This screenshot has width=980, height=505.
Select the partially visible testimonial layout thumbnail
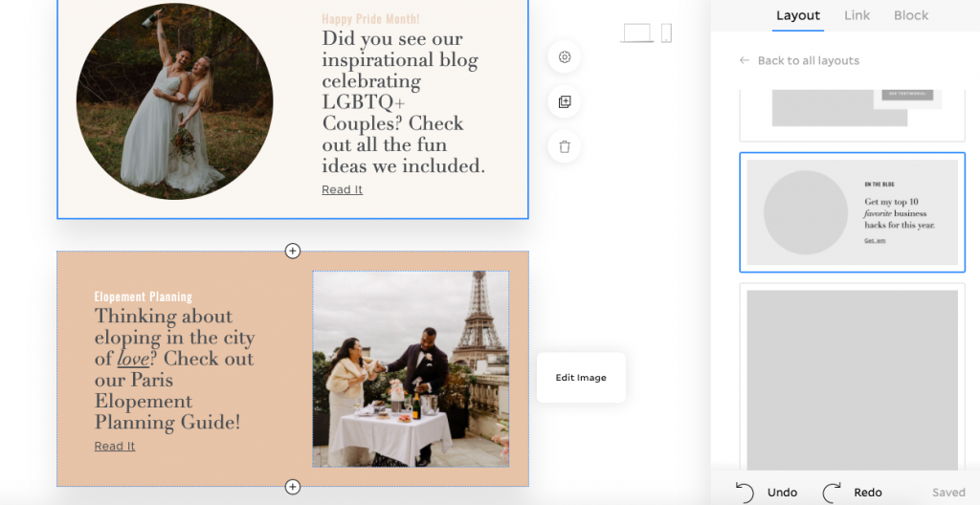[x=853, y=115]
